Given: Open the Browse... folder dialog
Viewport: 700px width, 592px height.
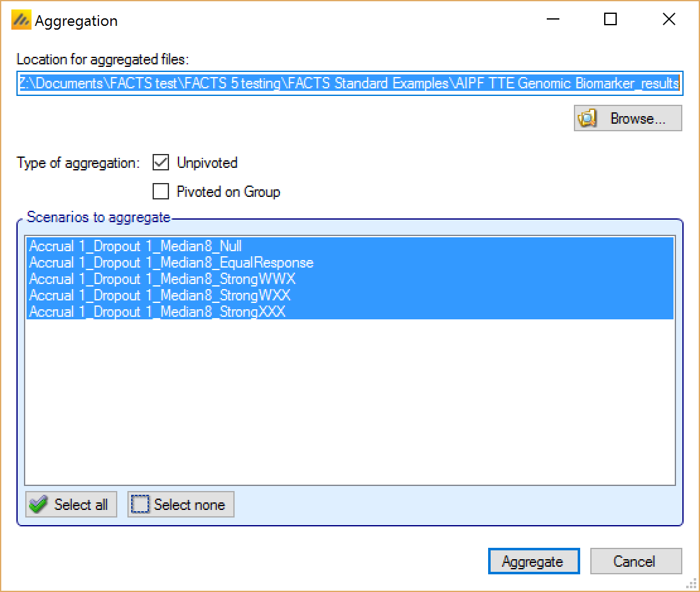Looking at the screenshot, I should point(628,119).
